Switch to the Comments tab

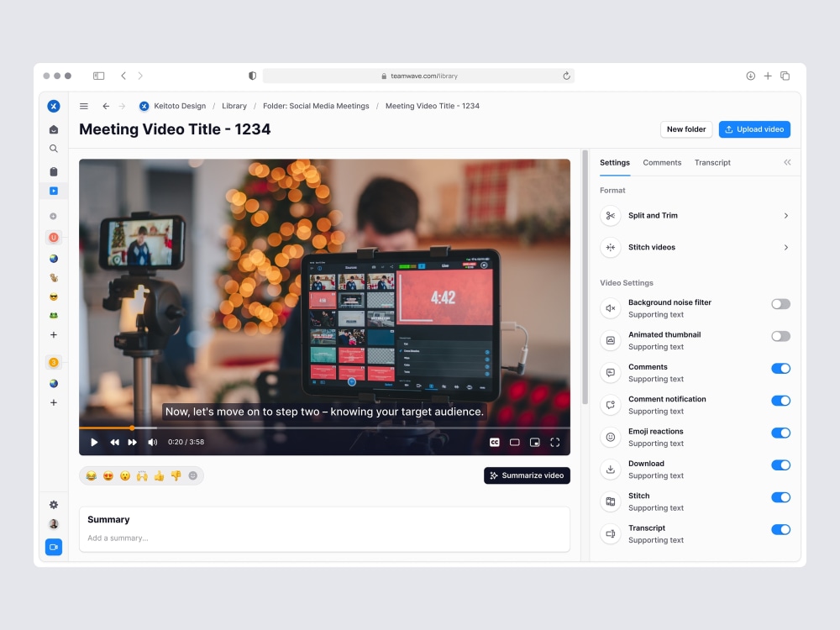pyautogui.click(x=662, y=163)
